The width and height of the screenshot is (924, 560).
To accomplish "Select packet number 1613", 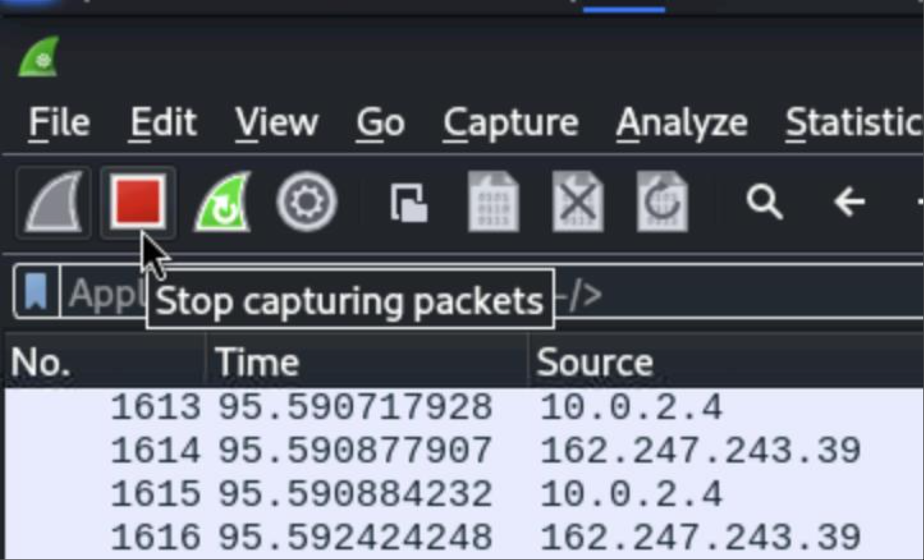I will point(155,407).
